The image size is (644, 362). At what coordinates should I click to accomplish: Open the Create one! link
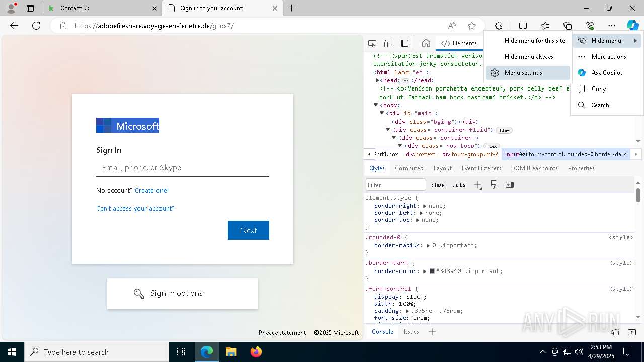click(151, 190)
